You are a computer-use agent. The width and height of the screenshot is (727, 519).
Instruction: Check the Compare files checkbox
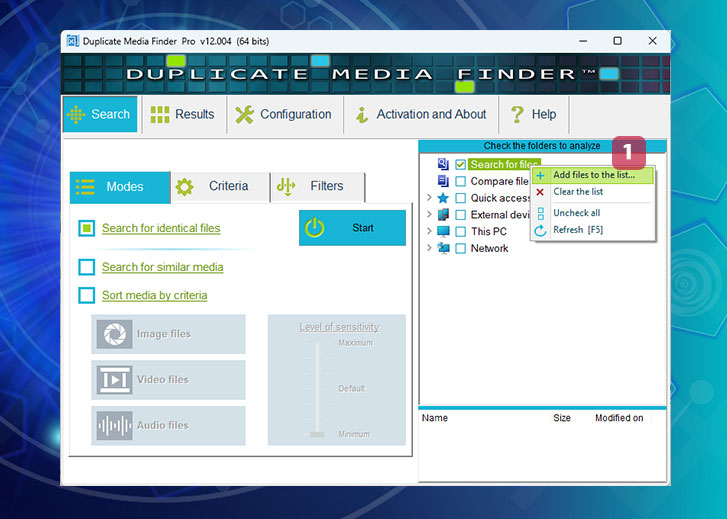tap(460, 181)
